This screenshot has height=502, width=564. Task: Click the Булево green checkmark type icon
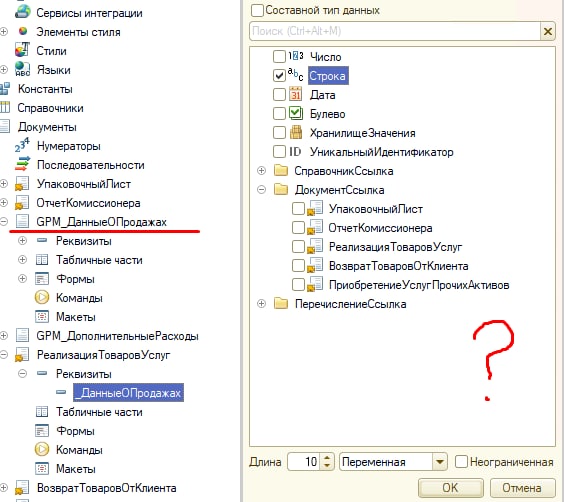point(296,113)
